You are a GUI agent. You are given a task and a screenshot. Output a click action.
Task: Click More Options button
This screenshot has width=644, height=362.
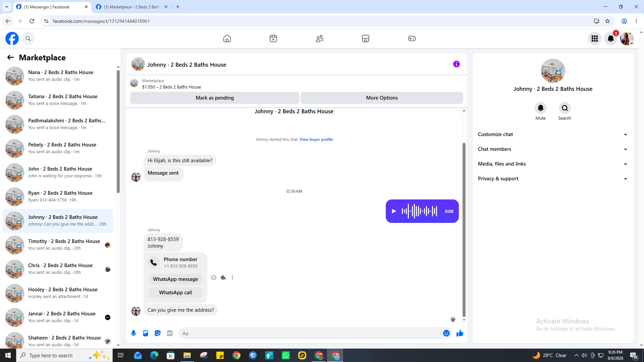(382, 98)
